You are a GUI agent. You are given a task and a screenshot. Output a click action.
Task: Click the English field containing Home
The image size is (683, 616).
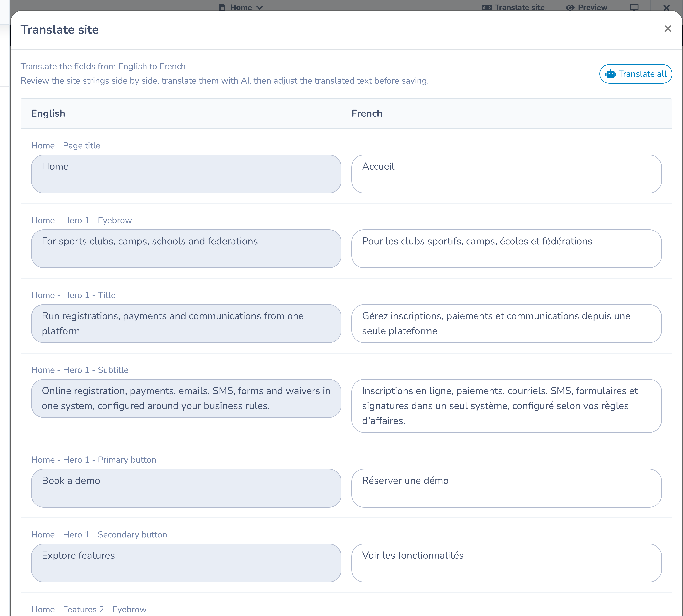[186, 174]
